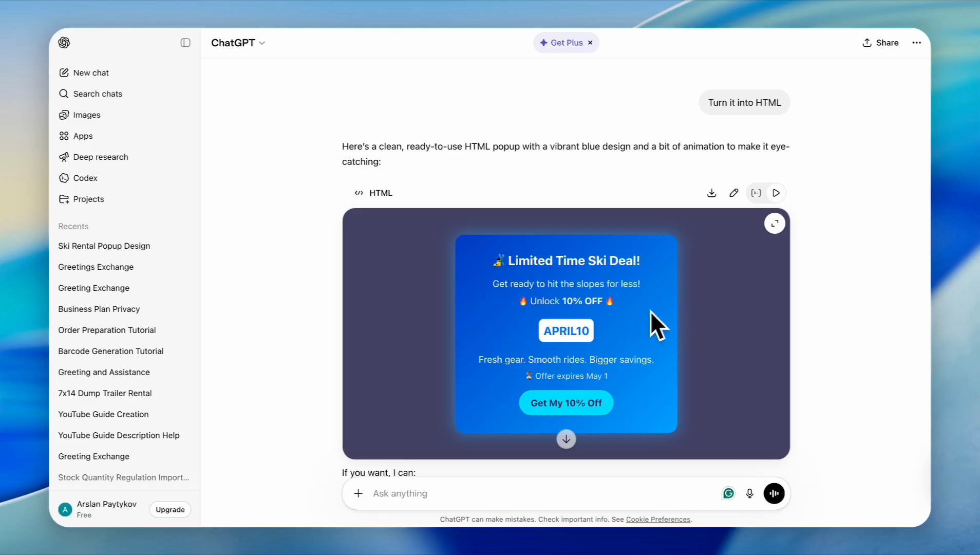Viewport: 980px width, 555px height.
Task: Open the ChatGPT model selector dropdown
Action: (x=238, y=43)
